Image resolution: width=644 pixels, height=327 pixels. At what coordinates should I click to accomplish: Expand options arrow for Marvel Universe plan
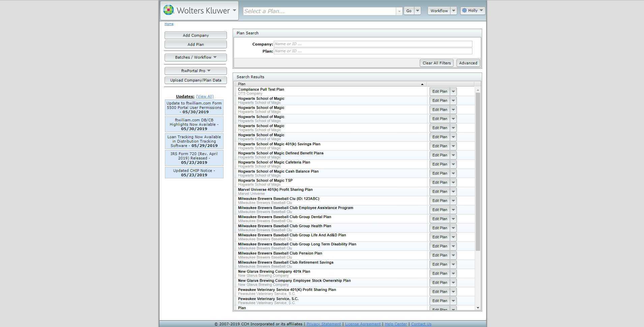pos(453,191)
